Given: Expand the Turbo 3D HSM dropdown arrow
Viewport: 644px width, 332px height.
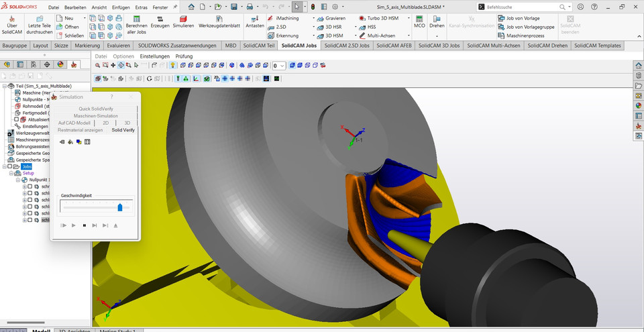Looking at the screenshot, I should [409, 19].
